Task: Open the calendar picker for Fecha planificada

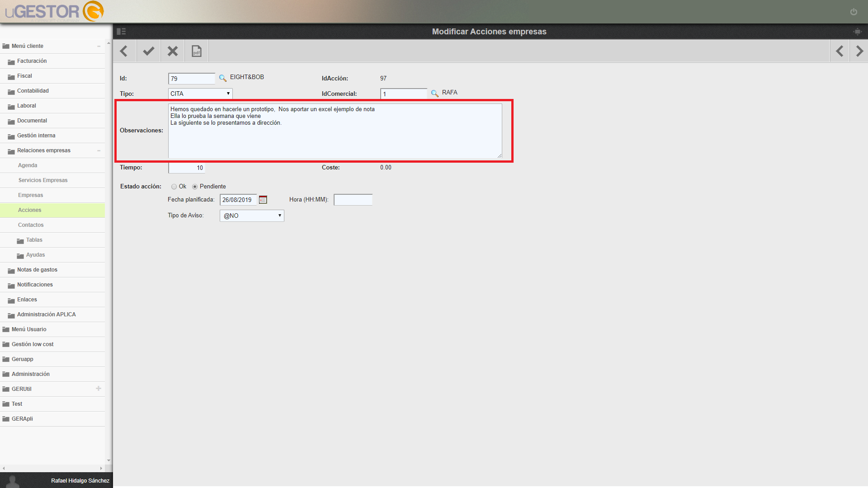Action: [263, 200]
